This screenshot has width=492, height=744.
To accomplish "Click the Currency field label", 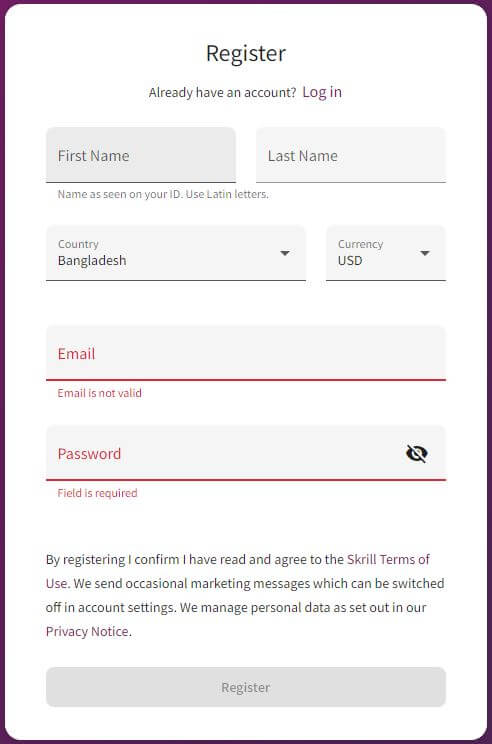I will 361,244.
